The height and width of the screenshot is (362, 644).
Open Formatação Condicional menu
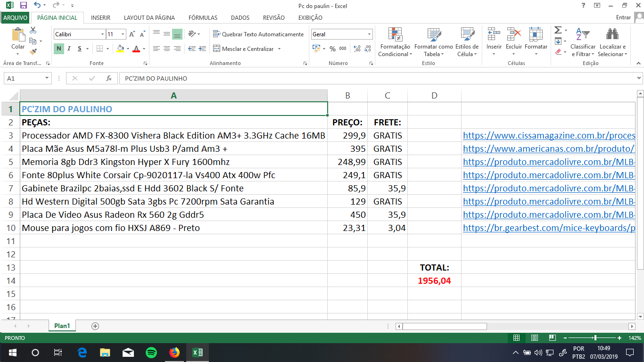tap(395, 42)
